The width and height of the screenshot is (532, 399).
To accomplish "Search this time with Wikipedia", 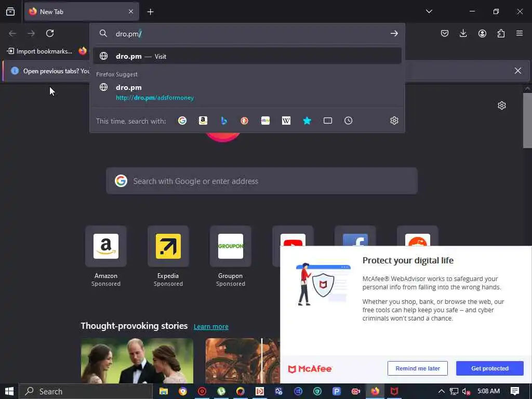I will 286,121.
